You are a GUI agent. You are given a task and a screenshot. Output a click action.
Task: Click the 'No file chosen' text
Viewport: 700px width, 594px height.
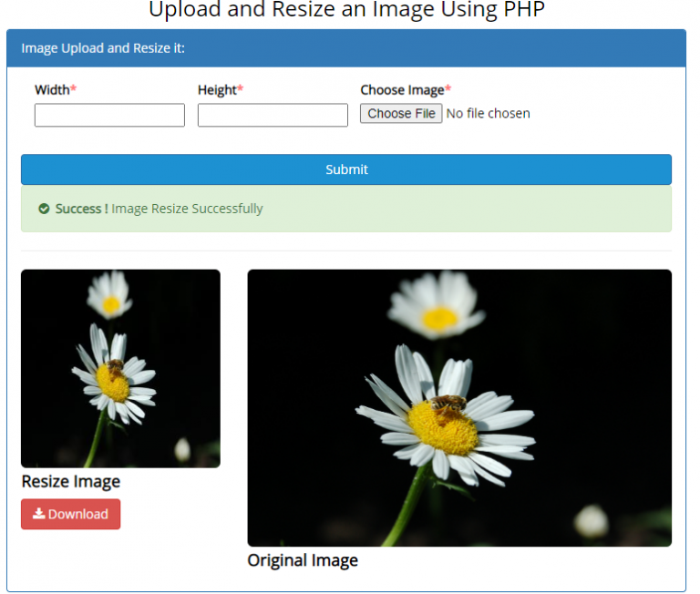tap(488, 114)
